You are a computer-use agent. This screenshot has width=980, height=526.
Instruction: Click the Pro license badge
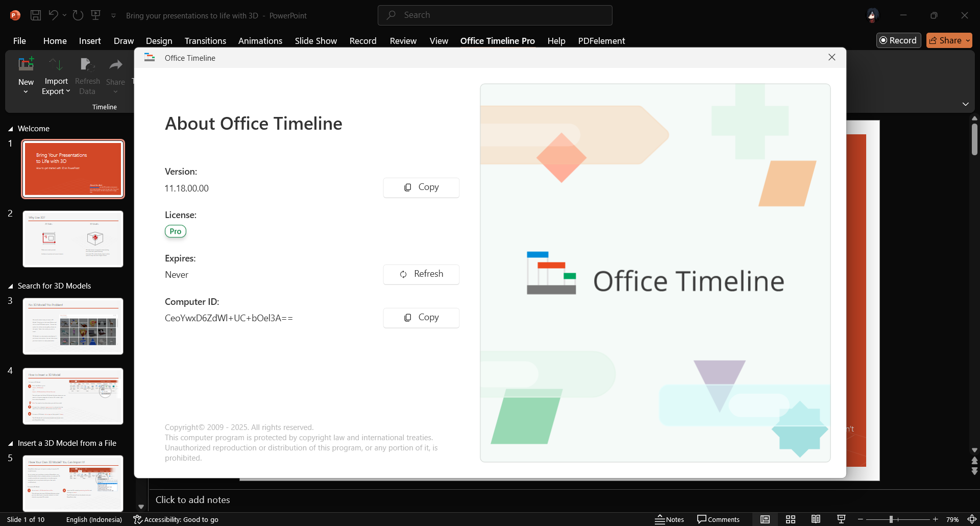pyautogui.click(x=176, y=231)
